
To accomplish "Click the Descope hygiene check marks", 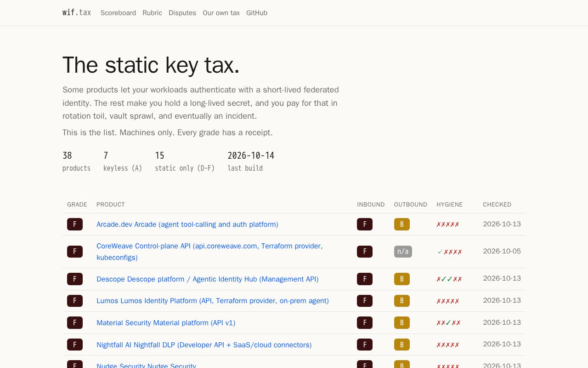I will coord(449,279).
